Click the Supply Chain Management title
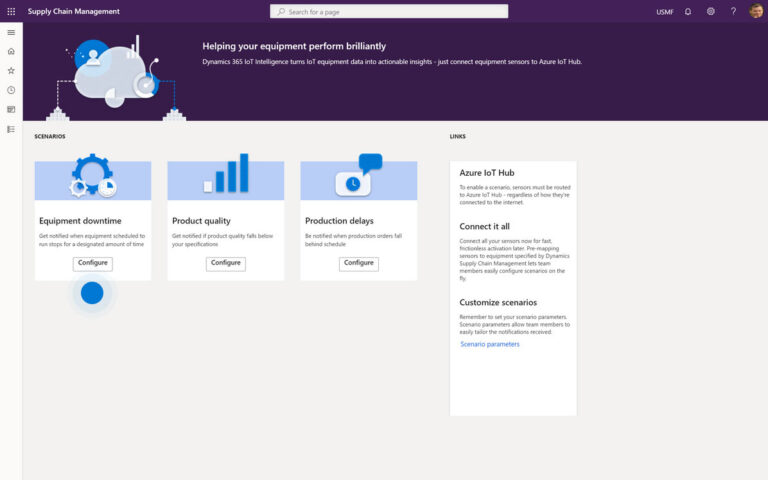 [x=73, y=11]
